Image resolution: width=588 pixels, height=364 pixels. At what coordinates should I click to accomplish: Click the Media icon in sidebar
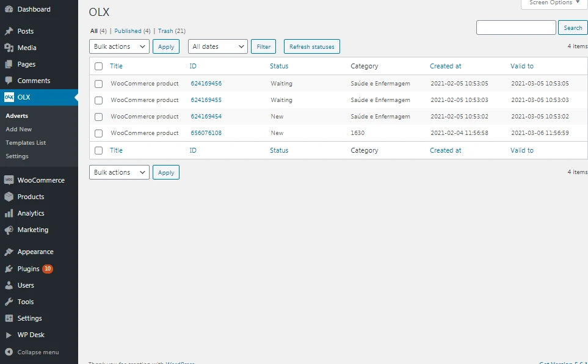(x=9, y=48)
